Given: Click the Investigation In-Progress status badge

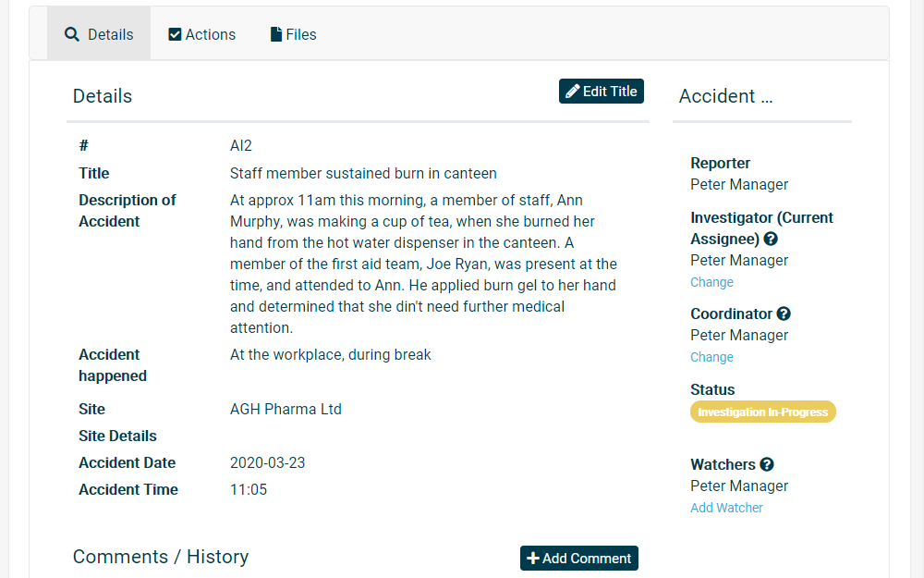Looking at the screenshot, I should pos(763,412).
